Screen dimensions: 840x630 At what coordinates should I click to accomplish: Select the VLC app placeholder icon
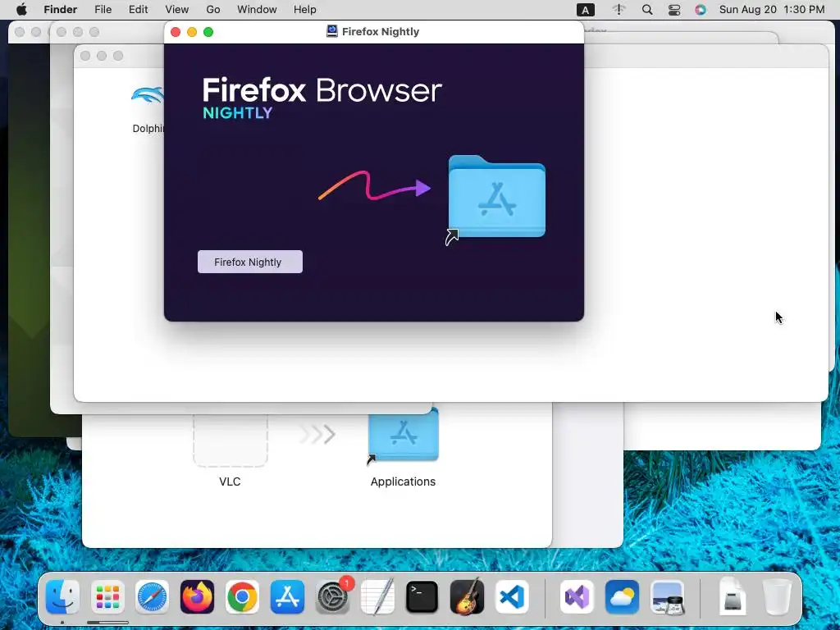pos(231,441)
